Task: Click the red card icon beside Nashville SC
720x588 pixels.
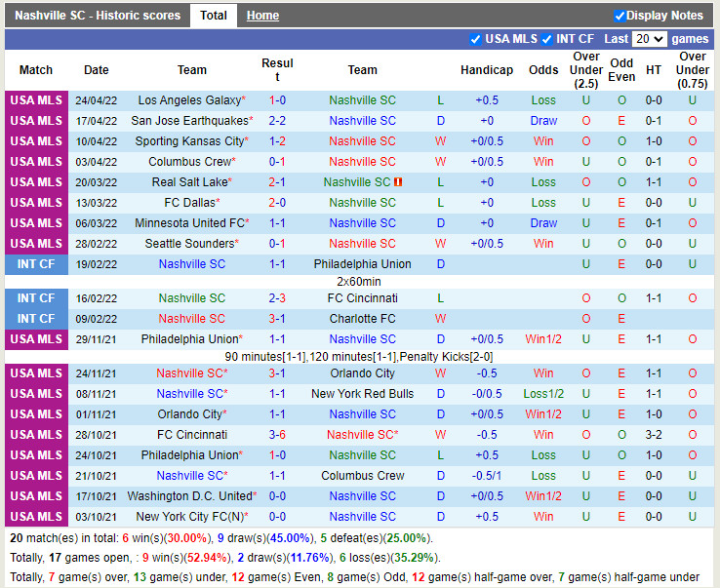Action: (398, 182)
